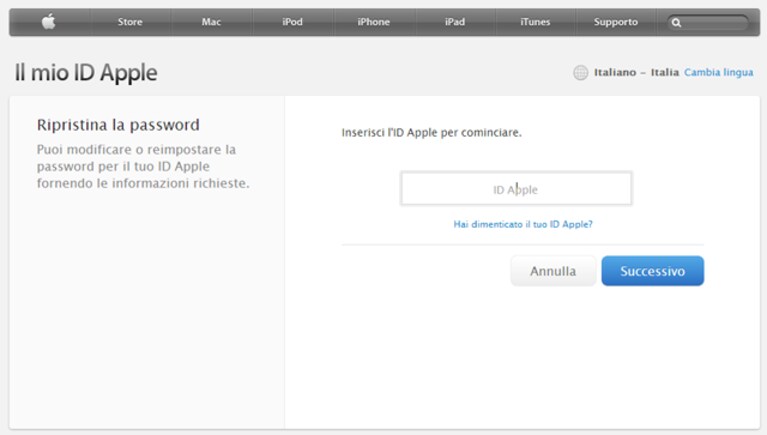Go to Supporto page
Screen dimensions: 767x435
click(x=615, y=22)
